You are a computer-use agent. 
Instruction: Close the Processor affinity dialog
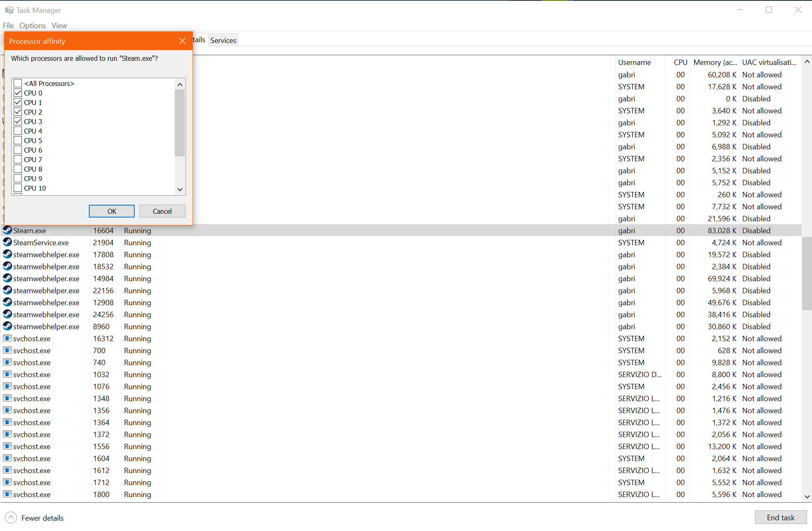(x=182, y=41)
